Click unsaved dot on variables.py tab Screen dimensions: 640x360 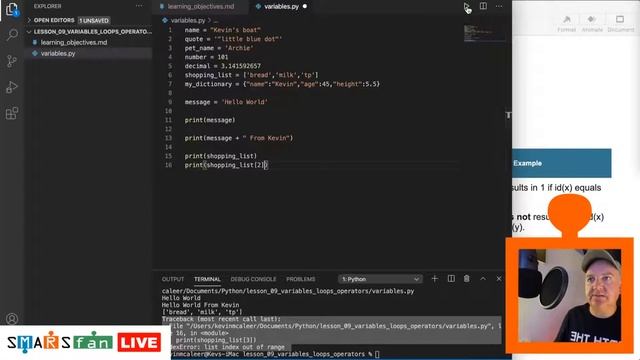pos(305,7)
